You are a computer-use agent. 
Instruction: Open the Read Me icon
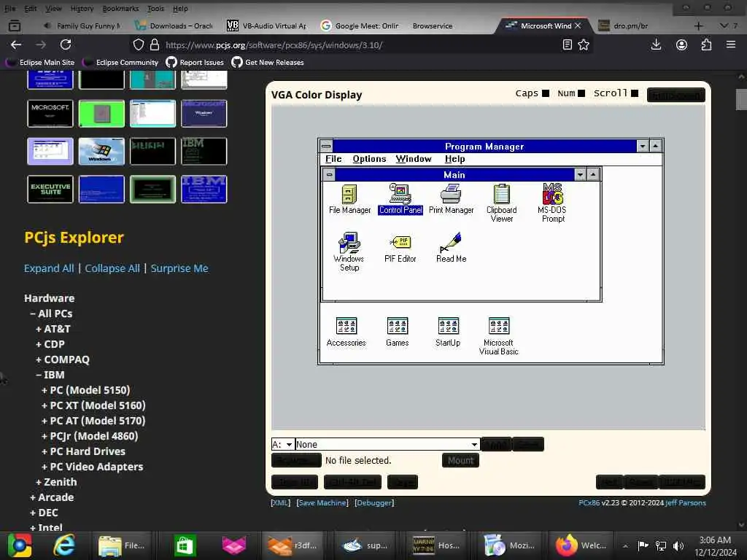coord(451,248)
